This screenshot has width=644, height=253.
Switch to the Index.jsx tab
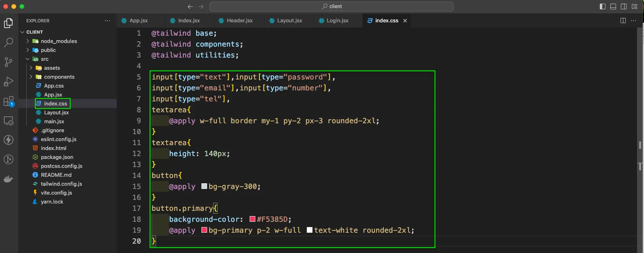coord(189,21)
